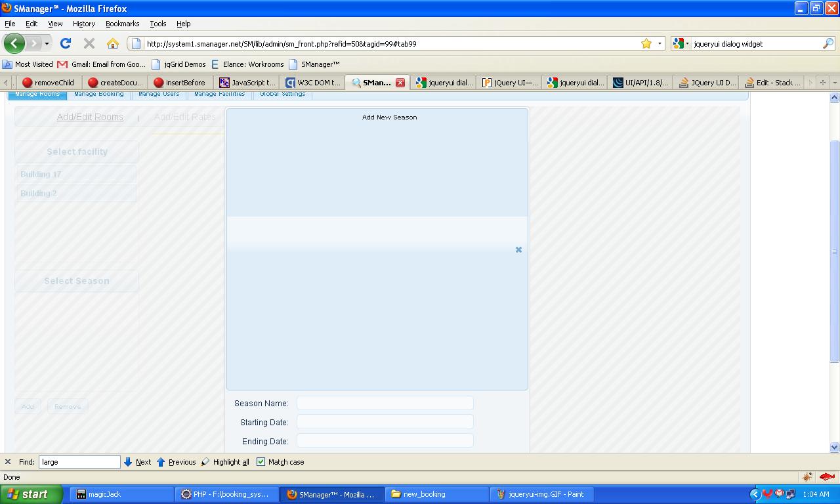Open the list all tabs dropdown
This screenshot has width=840, height=504.
pyautogui.click(x=835, y=83)
